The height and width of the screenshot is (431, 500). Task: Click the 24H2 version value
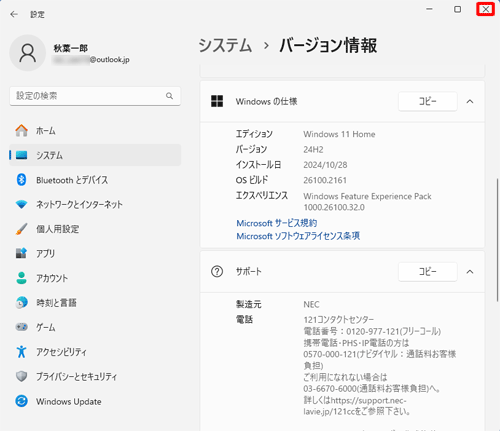313,149
